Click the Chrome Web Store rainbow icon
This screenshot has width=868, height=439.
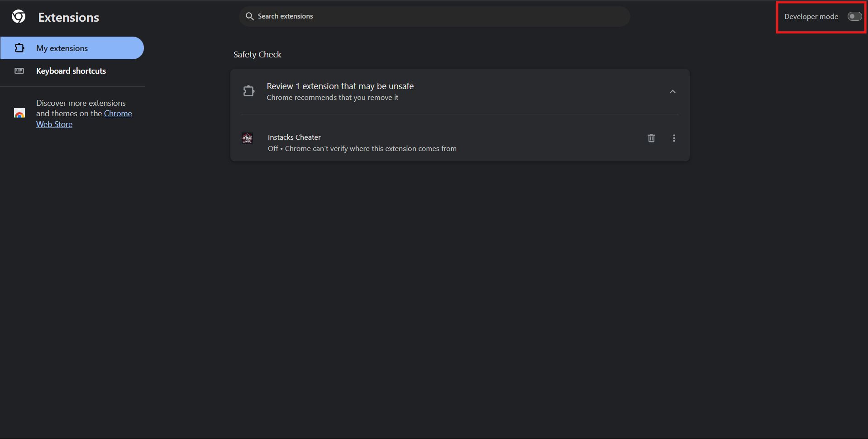coord(19,113)
